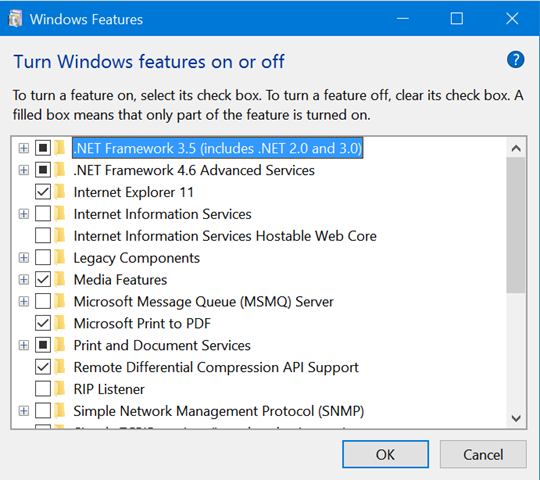Expand the Internet Information Services node
540x480 pixels.
coord(23,214)
